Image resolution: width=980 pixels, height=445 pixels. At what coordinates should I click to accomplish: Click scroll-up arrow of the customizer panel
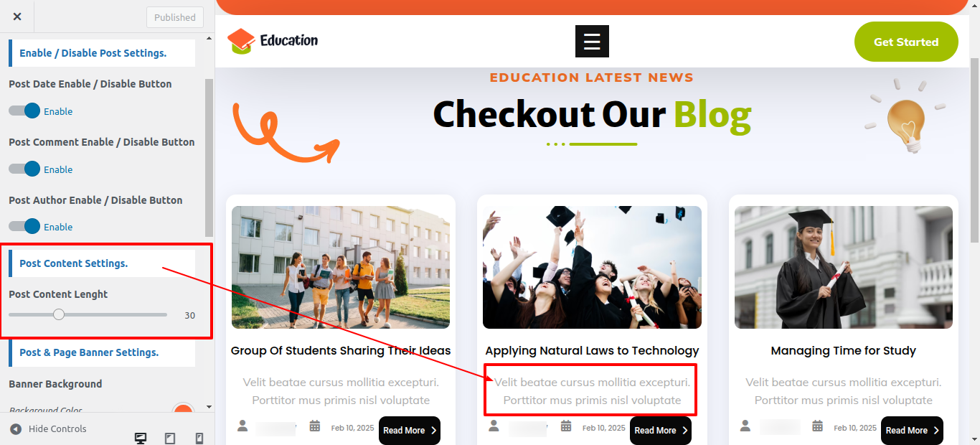tap(209, 38)
